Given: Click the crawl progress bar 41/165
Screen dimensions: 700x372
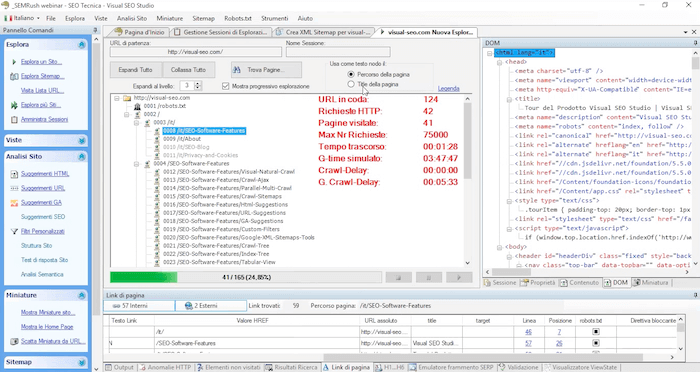Looking at the screenshot, I should click(x=246, y=277).
